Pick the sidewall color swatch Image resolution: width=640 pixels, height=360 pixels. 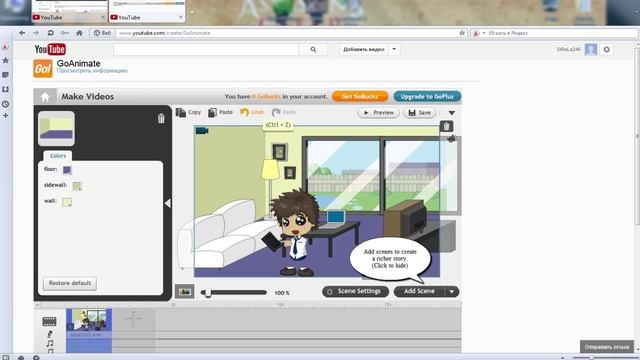click(x=77, y=186)
